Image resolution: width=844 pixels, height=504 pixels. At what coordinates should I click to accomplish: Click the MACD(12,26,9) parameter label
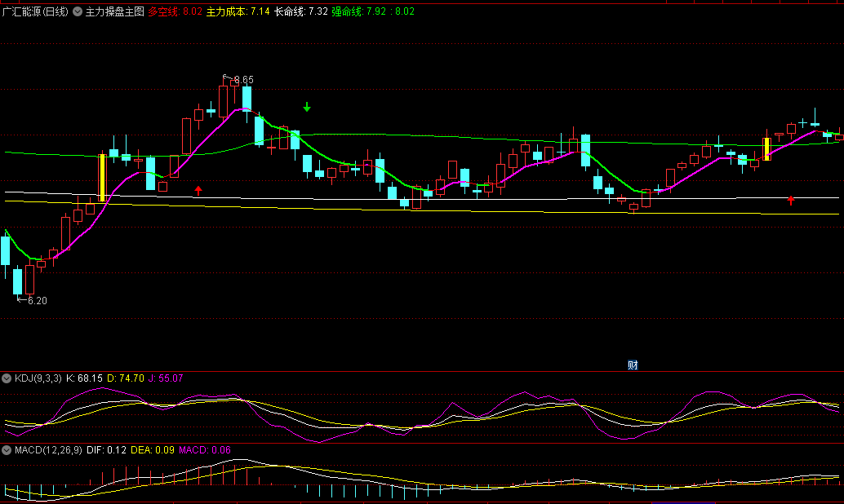(47, 450)
